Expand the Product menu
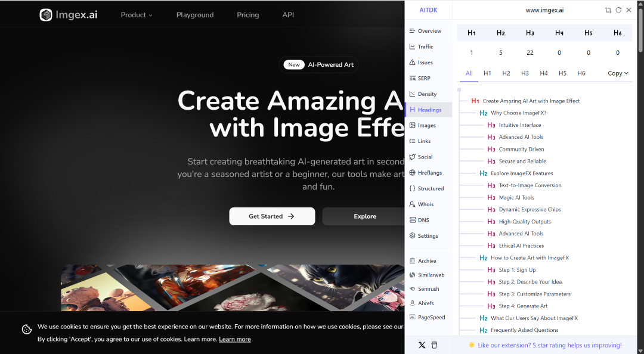 point(137,15)
